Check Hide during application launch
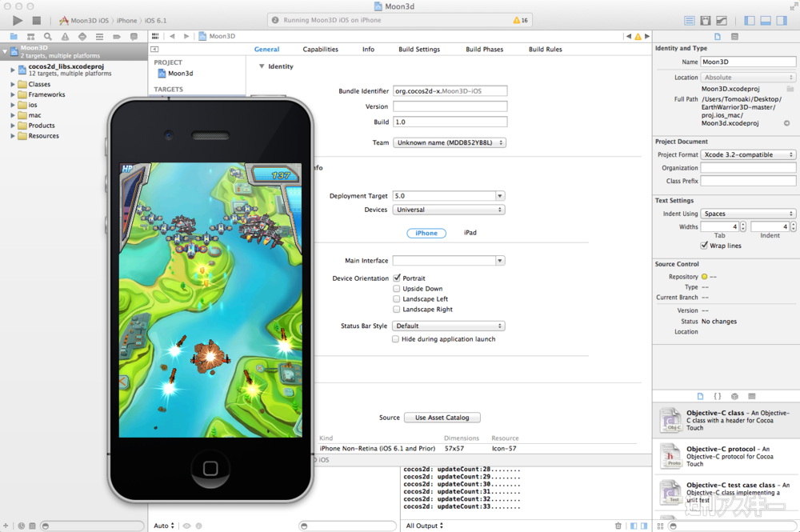The width and height of the screenshot is (800, 532). pos(396,339)
